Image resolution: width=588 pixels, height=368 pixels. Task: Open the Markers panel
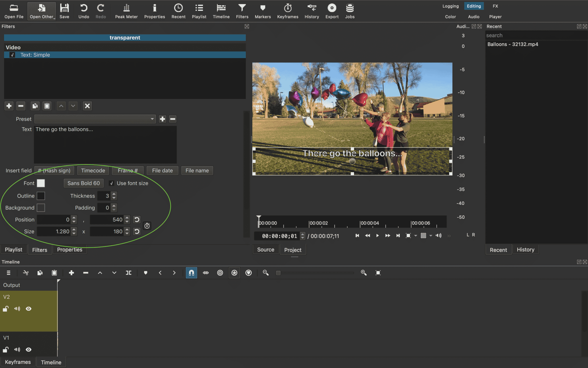point(262,11)
